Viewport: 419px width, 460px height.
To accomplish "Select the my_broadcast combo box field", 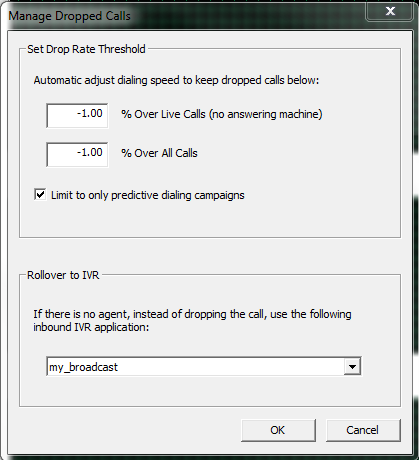I will point(204,367).
